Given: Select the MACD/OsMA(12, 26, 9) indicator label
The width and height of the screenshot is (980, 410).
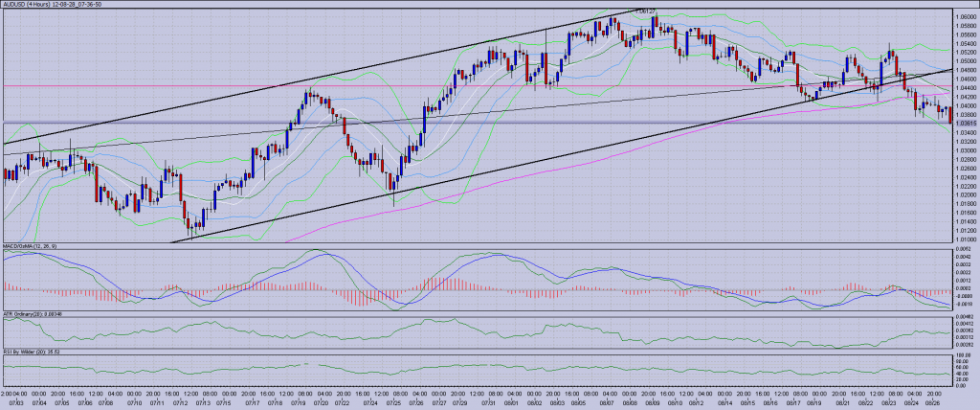Looking at the screenshot, I should 30,246.
